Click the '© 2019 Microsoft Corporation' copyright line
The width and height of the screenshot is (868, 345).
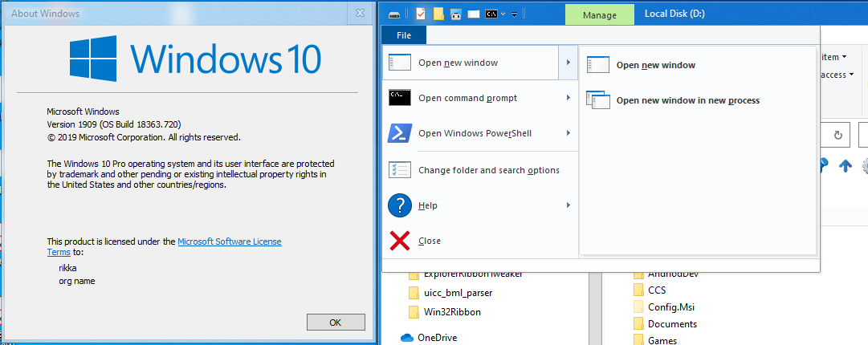[144, 137]
